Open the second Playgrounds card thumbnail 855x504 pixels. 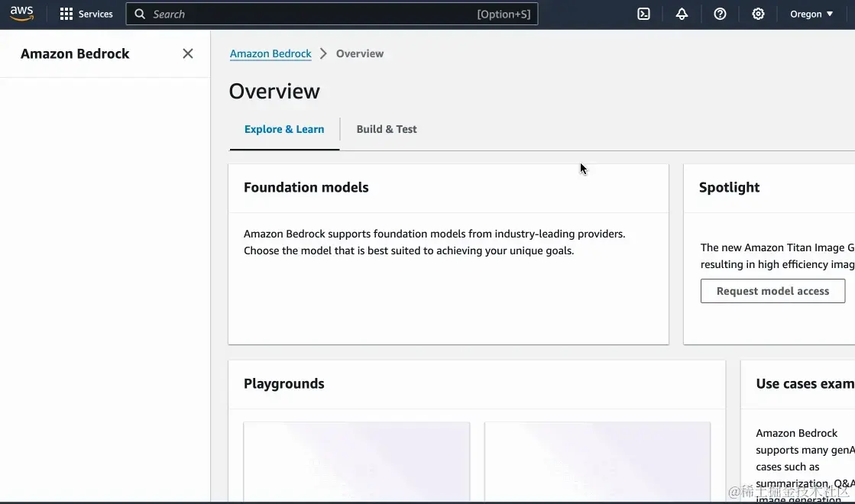[597, 461]
